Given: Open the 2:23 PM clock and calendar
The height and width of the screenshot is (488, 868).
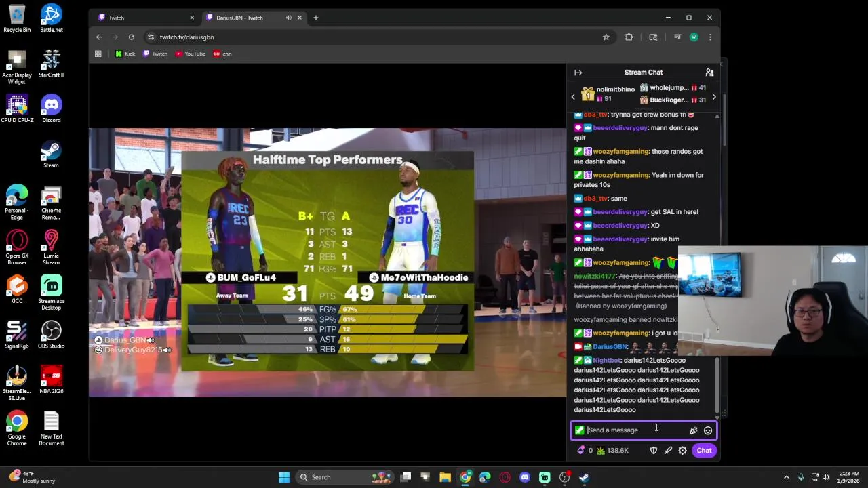Looking at the screenshot, I should [x=850, y=477].
